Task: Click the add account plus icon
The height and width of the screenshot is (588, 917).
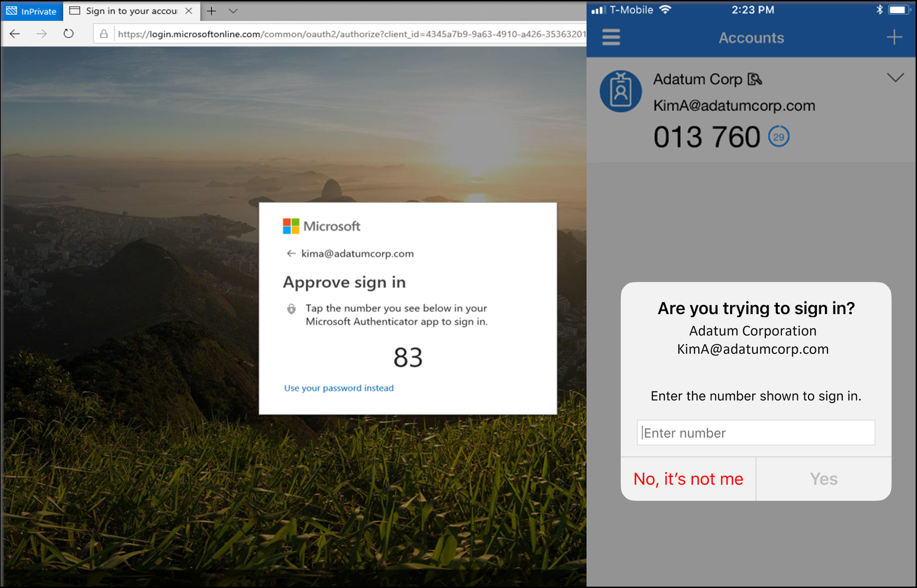Action: (x=894, y=38)
